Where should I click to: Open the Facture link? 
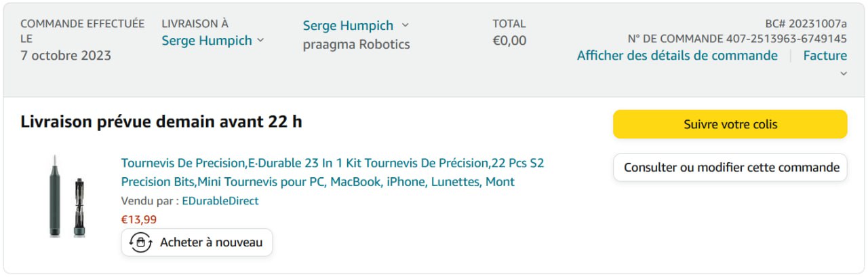coord(825,56)
